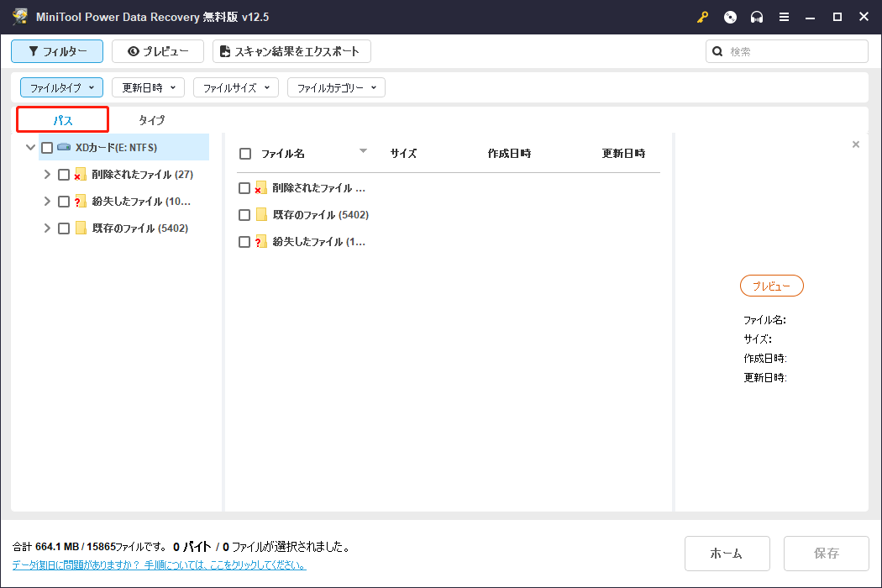Select 削除されたファイル (27) tree label

[142, 175]
